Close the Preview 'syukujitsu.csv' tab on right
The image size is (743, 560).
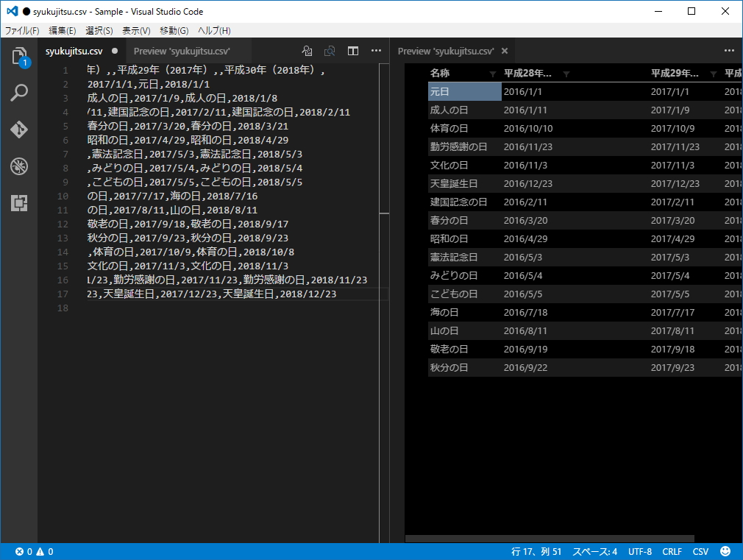point(505,51)
